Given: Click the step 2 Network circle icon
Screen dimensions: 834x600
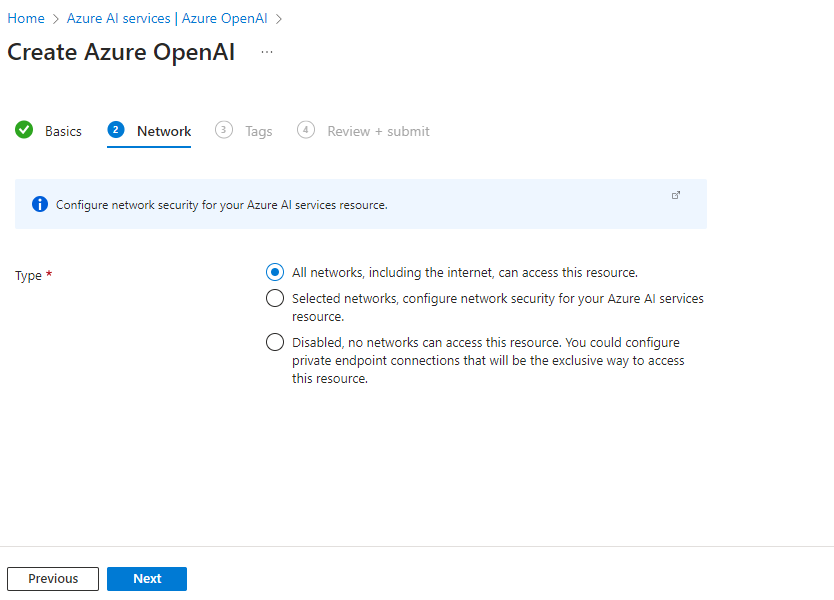Looking at the screenshot, I should click(116, 130).
